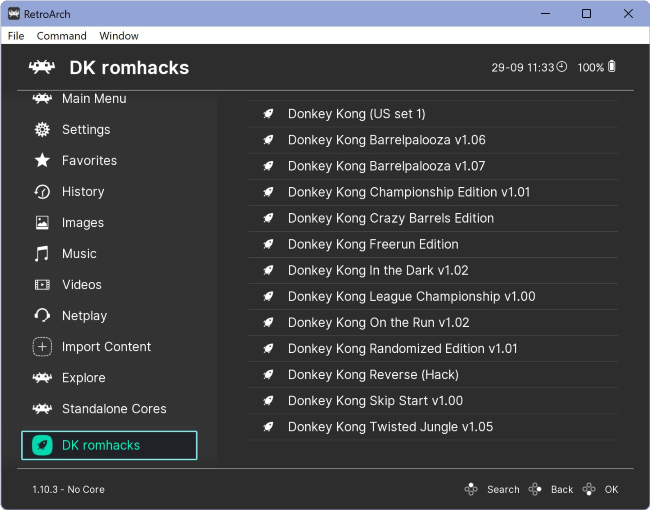This screenshot has height=510, width=650.
Task: Click rocket icon beside Reverse (Hack)
Action: point(268,375)
